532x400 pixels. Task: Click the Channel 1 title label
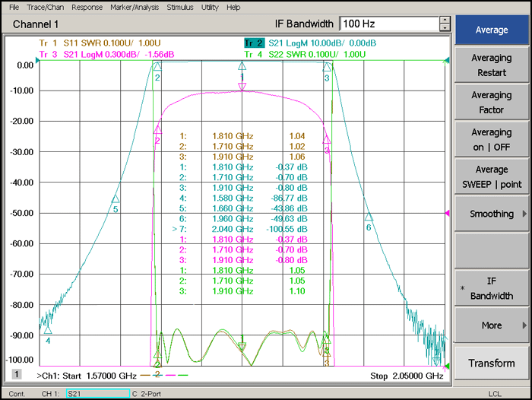point(36,24)
